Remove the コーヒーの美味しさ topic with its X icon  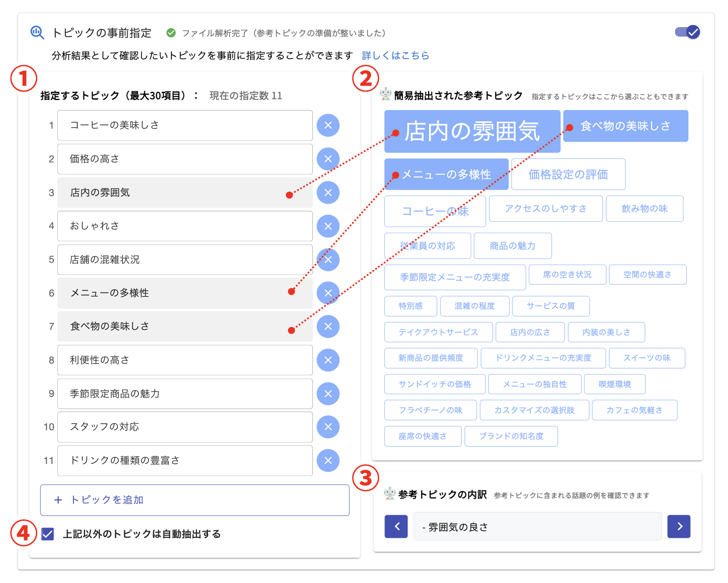point(328,125)
